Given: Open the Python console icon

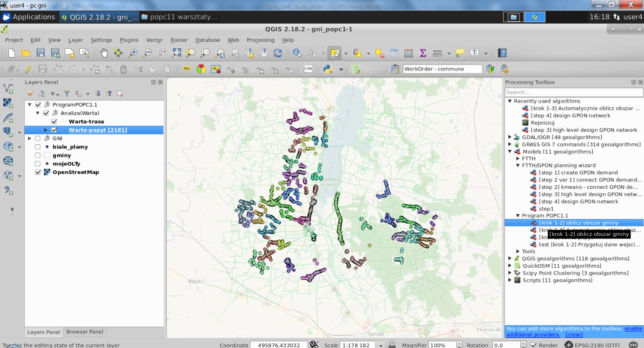Looking at the screenshot, I should coord(328,69).
